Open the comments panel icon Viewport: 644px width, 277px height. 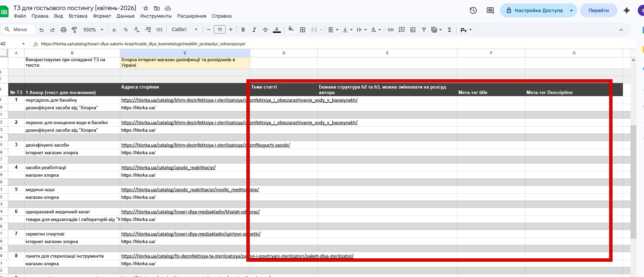point(490,10)
